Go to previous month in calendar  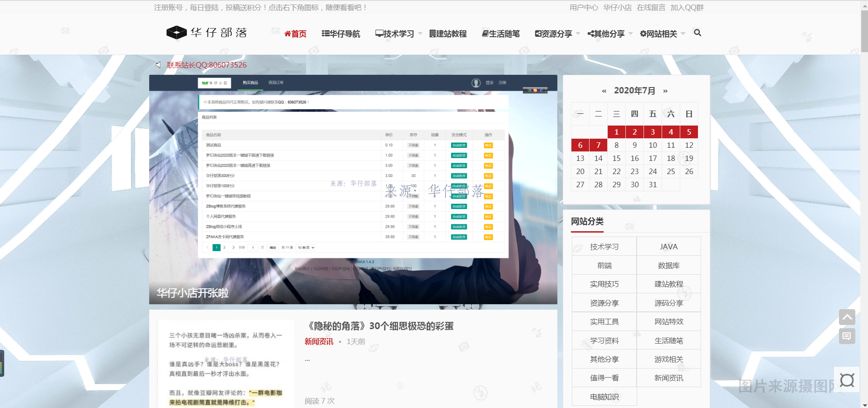coord(604,91)
